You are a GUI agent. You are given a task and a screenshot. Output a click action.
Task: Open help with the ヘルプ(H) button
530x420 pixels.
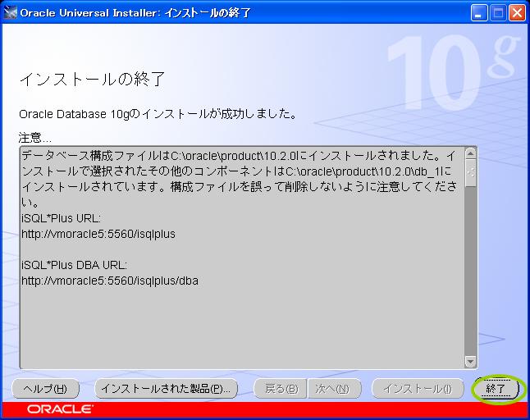(x=45, y=389)
